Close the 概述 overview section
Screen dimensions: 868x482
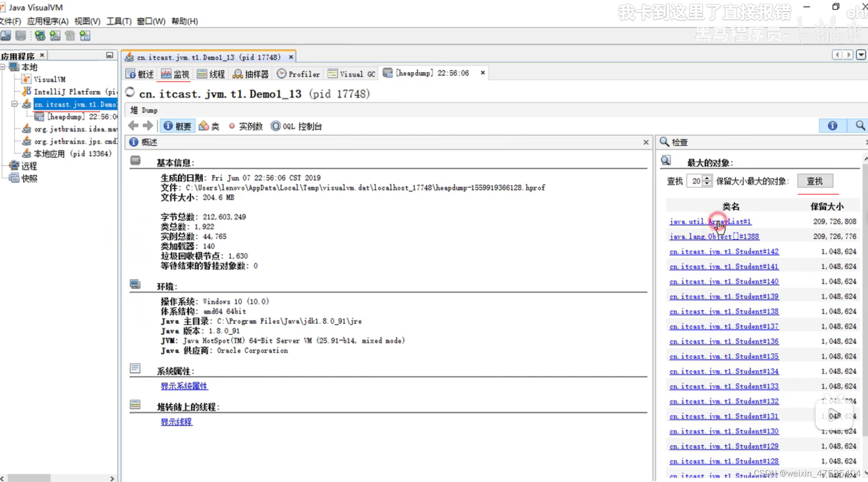[x=646, y=142]
